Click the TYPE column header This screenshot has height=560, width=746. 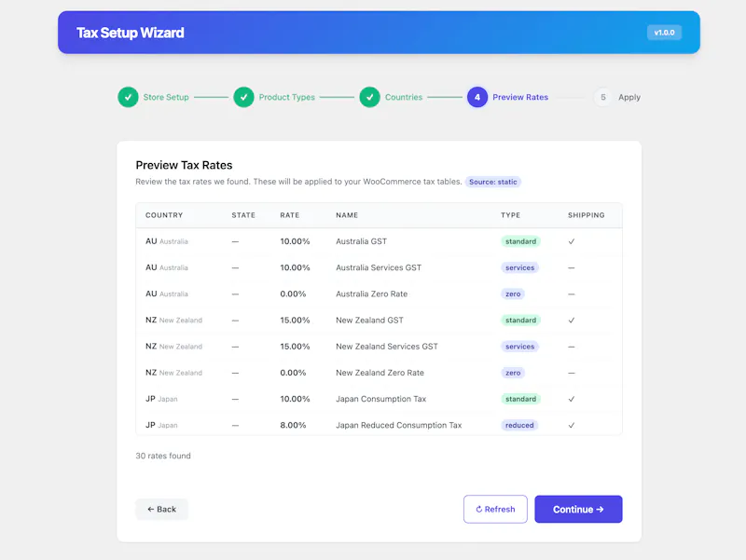click(510, 215)
